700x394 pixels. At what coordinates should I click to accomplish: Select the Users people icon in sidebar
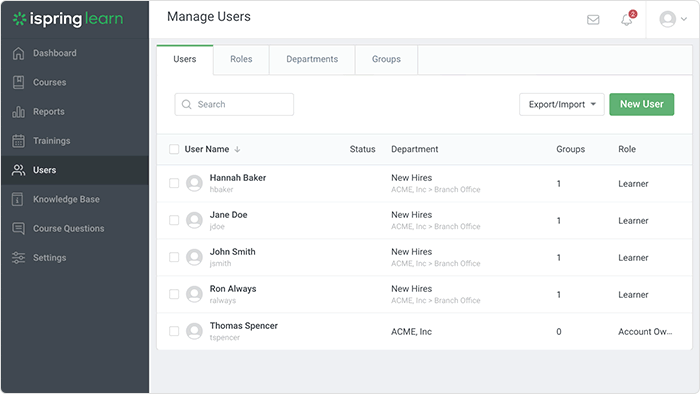(x=18, y=170)
